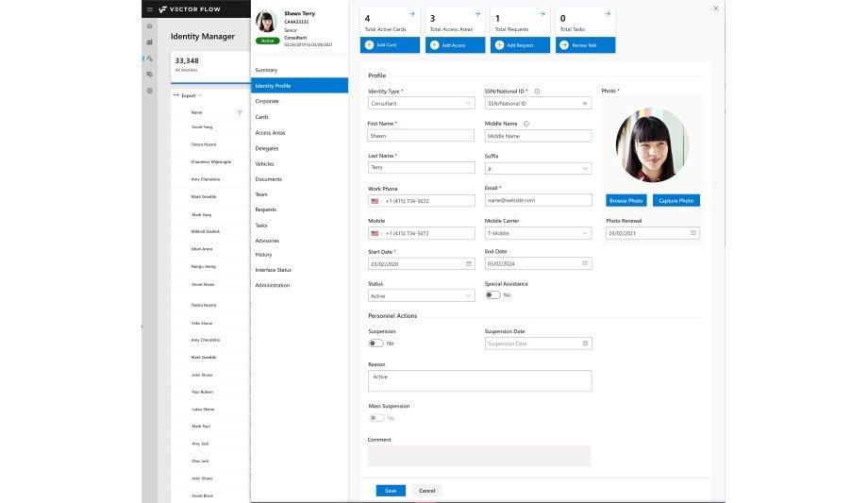Toggle the Special Assistance switch
This screenshot has width=868, height=503.
492,295
